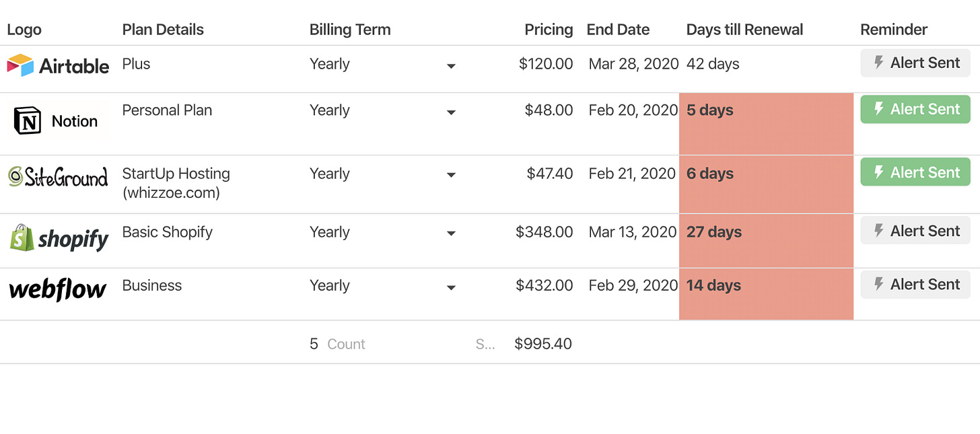Screen dimensions: 980x434
Task: Expand the Webflow row Billing Term dropdown
Action: click(x=451, y=287)
